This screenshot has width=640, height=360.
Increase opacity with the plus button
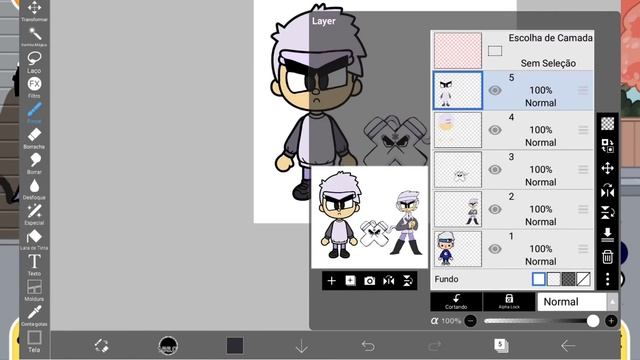611,321
